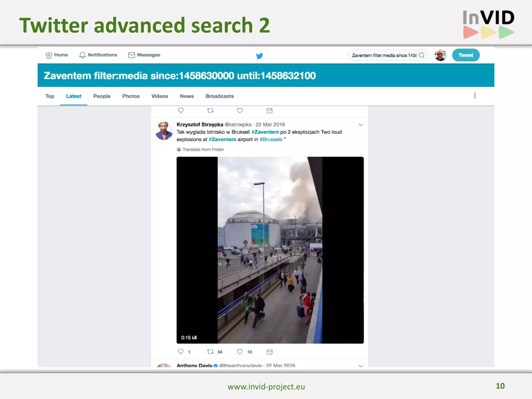This screenshot has height=399, width=532.
Task: Click the #Zaventem hashtag before 'airport'
Action: [x=222, y=139]
